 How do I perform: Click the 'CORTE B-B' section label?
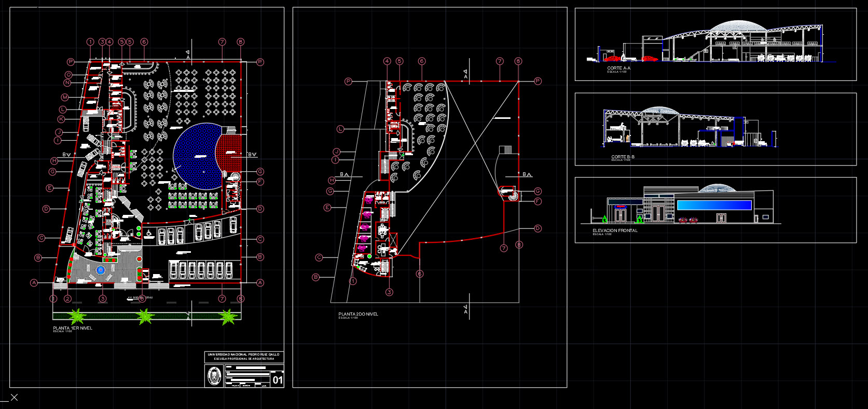[x=623, y=157]
